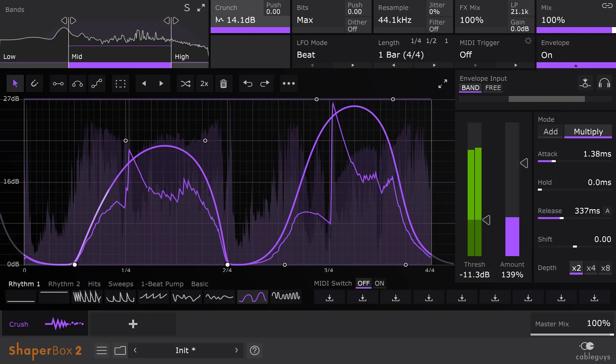Open the Rhythm 1 preset tab
The image size is (616, 364).
24,284
